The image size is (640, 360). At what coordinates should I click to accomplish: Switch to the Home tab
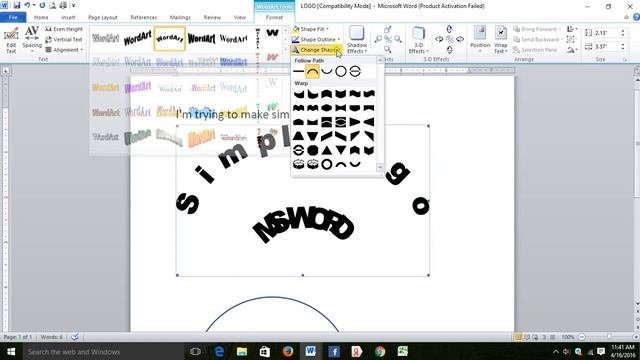pyautogui.click(x=41, y=18)
